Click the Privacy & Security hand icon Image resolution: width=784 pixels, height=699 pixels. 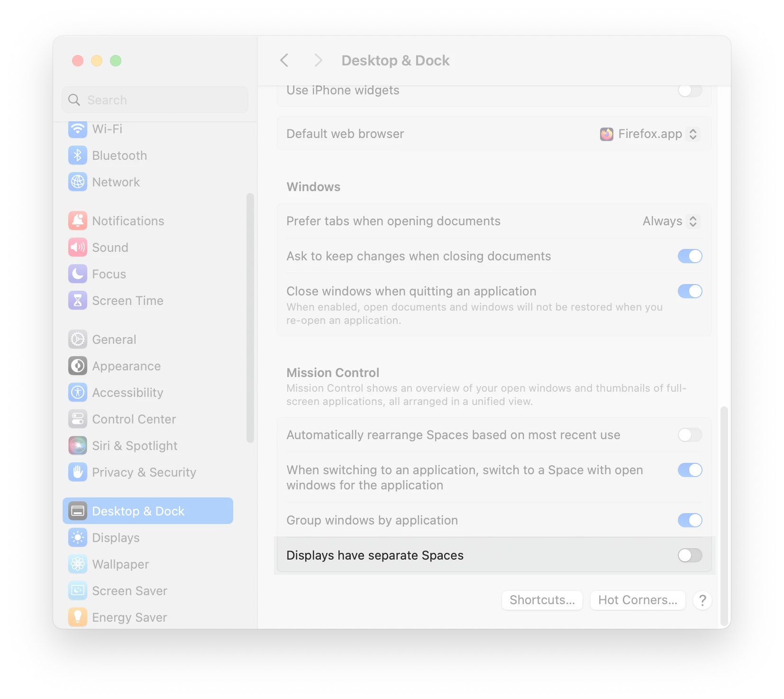[x=78, y=472]
